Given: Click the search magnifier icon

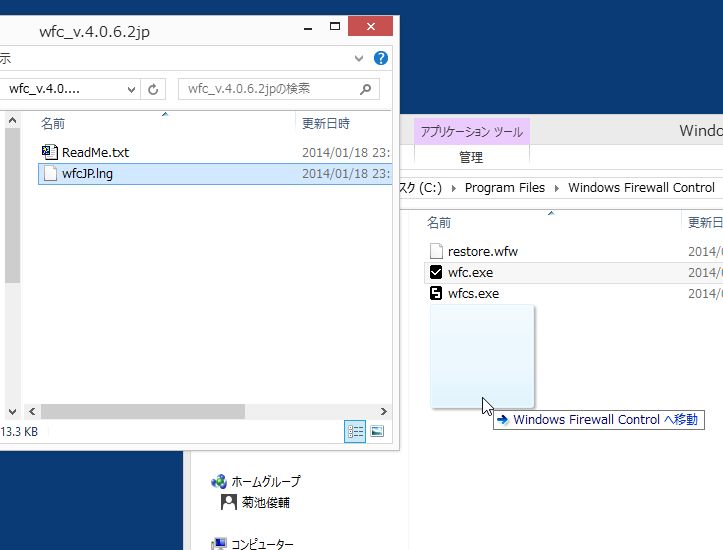Looking at the screenshot, I should click(365, 89).
